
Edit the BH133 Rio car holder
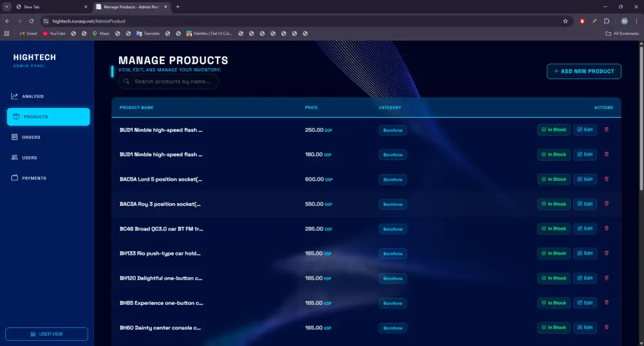click(585, 253)
